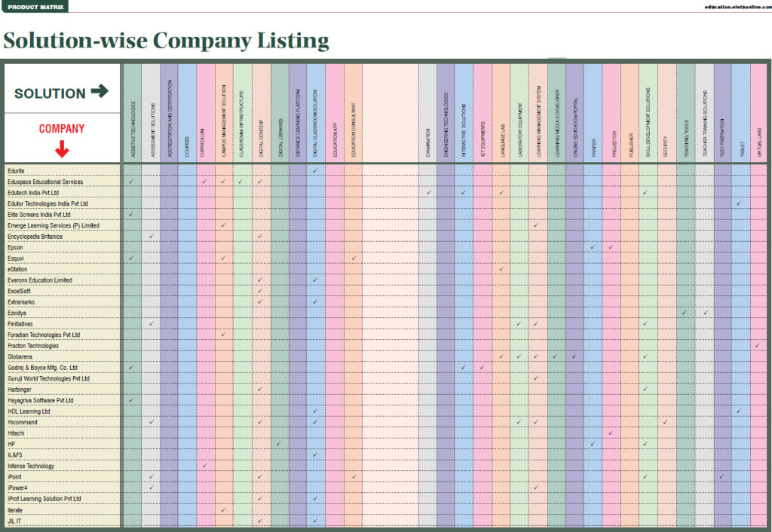The height and width of the screenshot is (532, 772).
Task: Click the red down arrow under COMPANY
Action: pyautogui.click(x=62, y=148)
